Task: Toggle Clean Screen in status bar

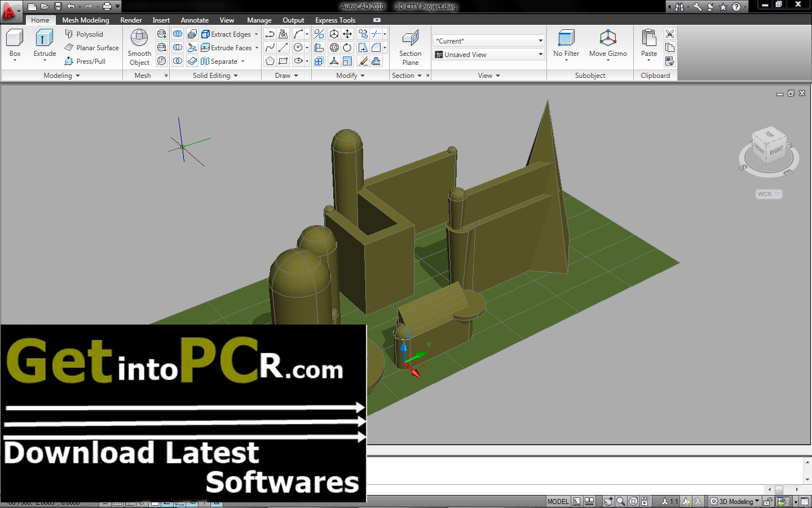Action: click(805, 501)
